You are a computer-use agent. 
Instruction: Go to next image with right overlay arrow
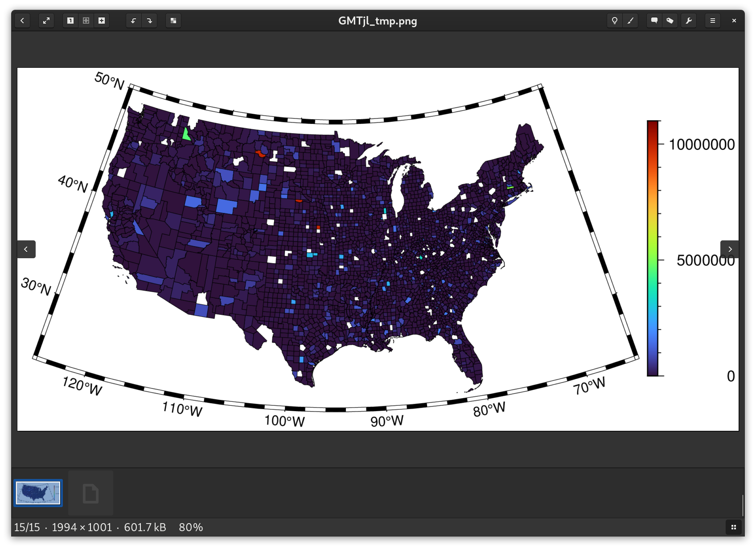coord(730,249)
